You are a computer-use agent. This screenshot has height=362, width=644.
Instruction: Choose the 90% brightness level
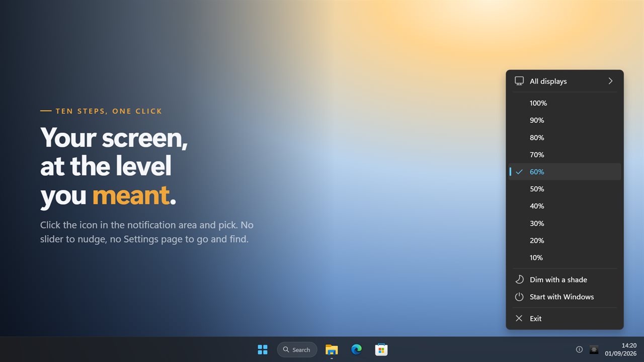click(565, 120)
